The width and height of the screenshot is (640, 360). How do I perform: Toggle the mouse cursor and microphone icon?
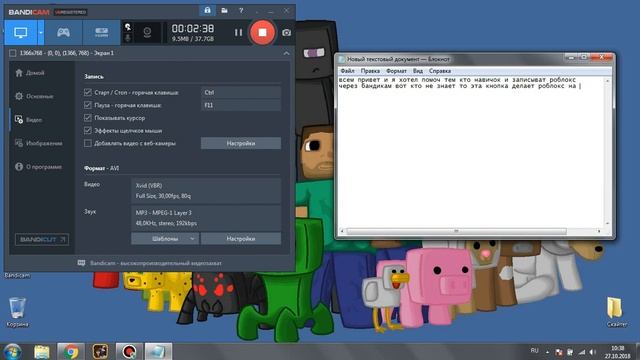point(128,32)
